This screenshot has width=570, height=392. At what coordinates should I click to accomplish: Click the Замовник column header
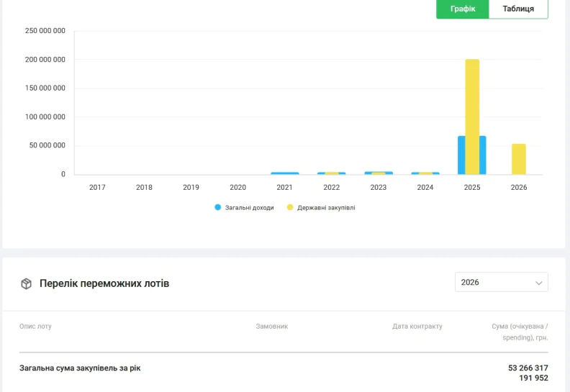(272, 327)
